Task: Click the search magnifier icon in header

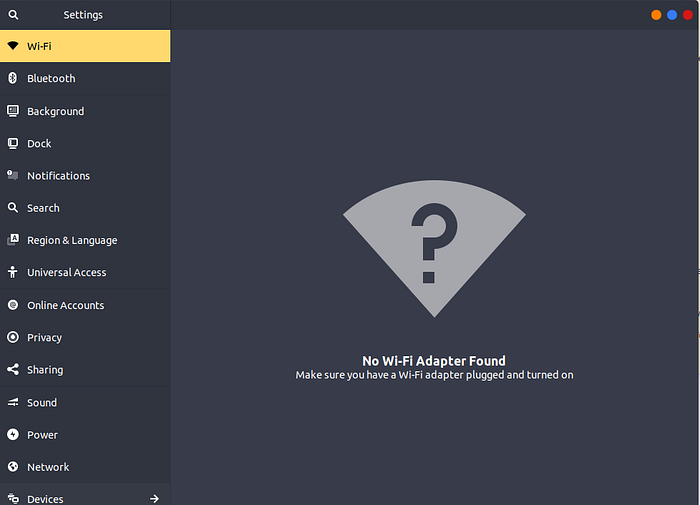Action: click(13, 15)
